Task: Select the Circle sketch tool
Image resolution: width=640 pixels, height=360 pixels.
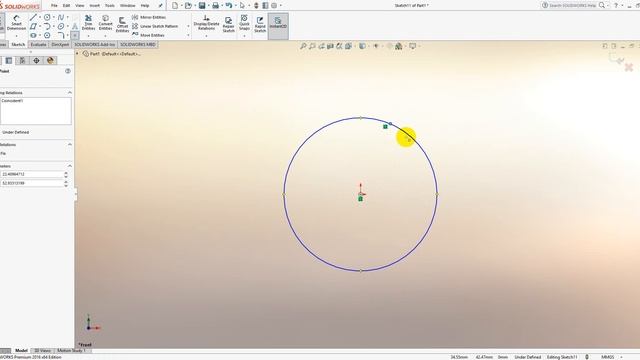Action: (47, 17)
